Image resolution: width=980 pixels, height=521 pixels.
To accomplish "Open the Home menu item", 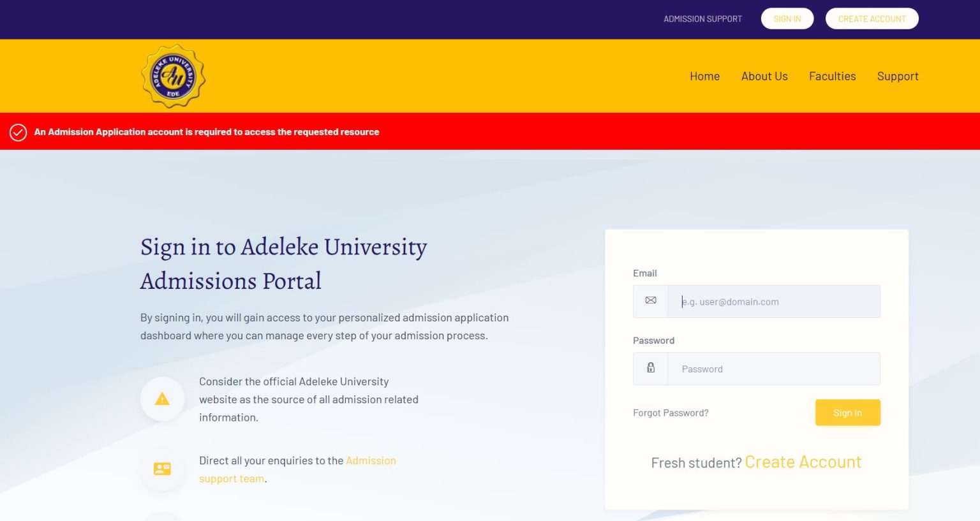I will coord(704,76).
